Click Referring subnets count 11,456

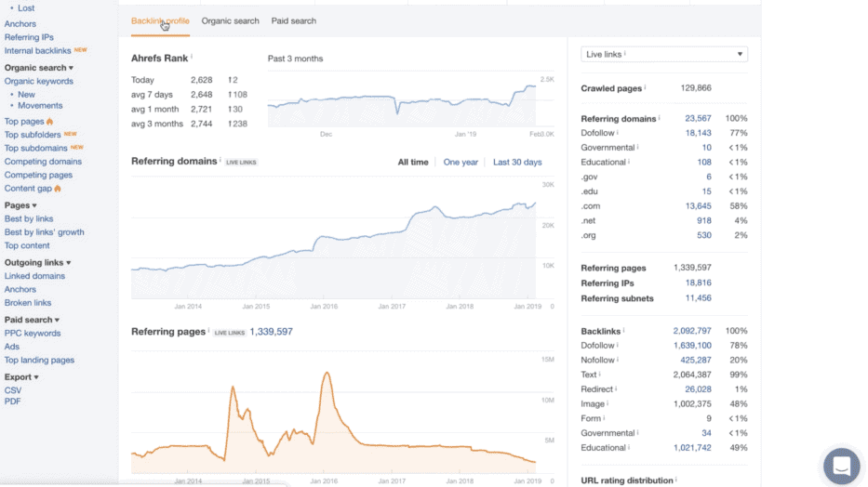point(698,298)
